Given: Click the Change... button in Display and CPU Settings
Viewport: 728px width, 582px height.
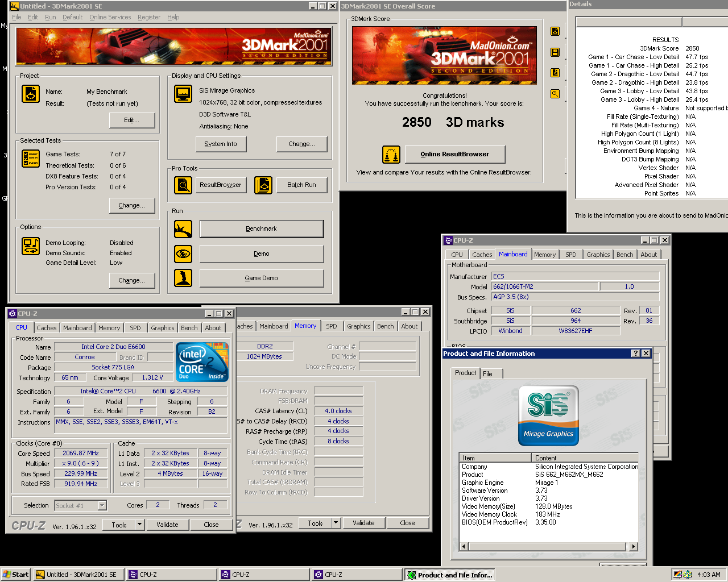Looking at the screenshot, I should [301, 144].
